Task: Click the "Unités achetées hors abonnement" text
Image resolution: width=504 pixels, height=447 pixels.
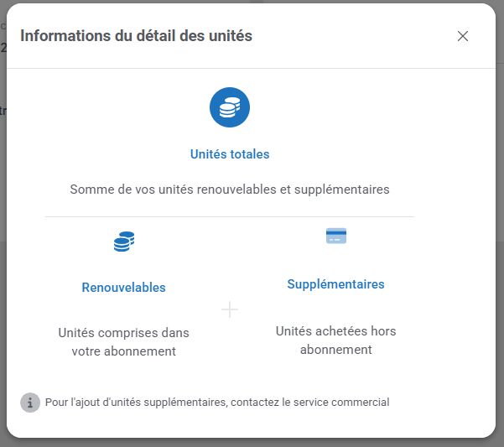Action: pyautogui.click(x=335, y=340)
